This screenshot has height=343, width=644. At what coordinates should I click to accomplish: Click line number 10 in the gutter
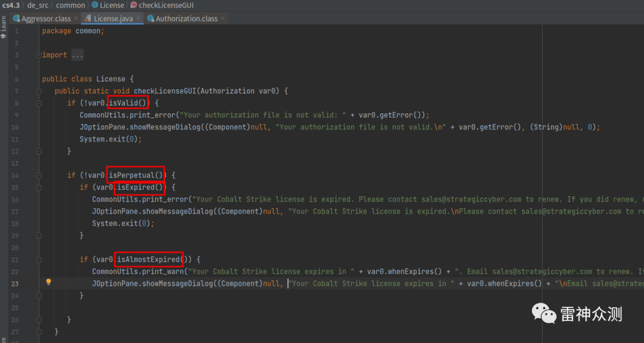click(x=15, y=127)
